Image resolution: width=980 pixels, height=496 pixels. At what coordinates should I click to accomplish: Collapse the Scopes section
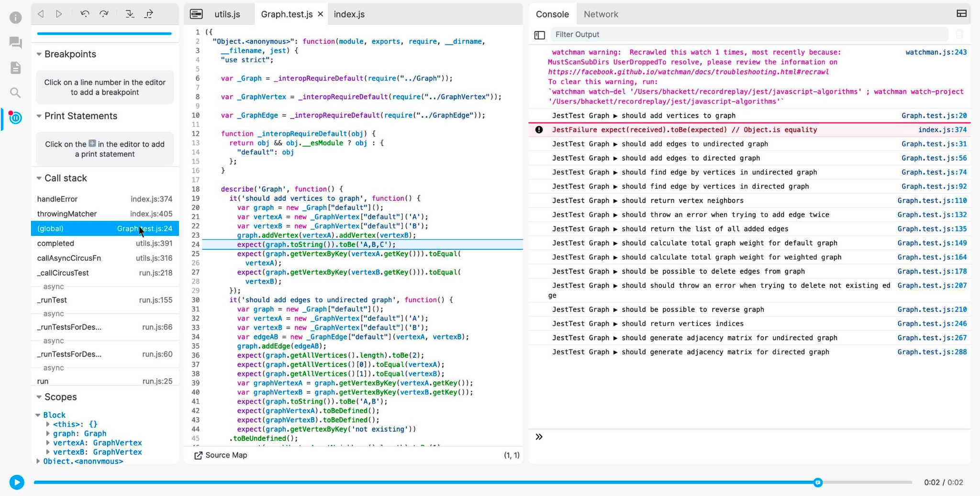point(39,397)
